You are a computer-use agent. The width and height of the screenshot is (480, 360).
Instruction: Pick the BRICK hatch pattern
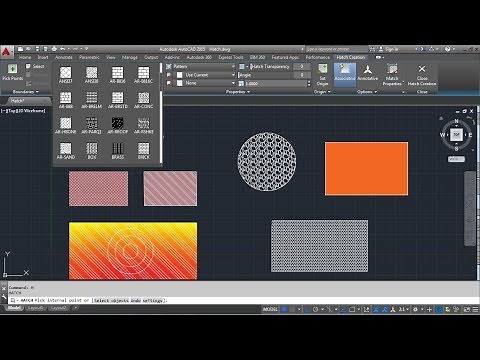(x=144, y=151)
